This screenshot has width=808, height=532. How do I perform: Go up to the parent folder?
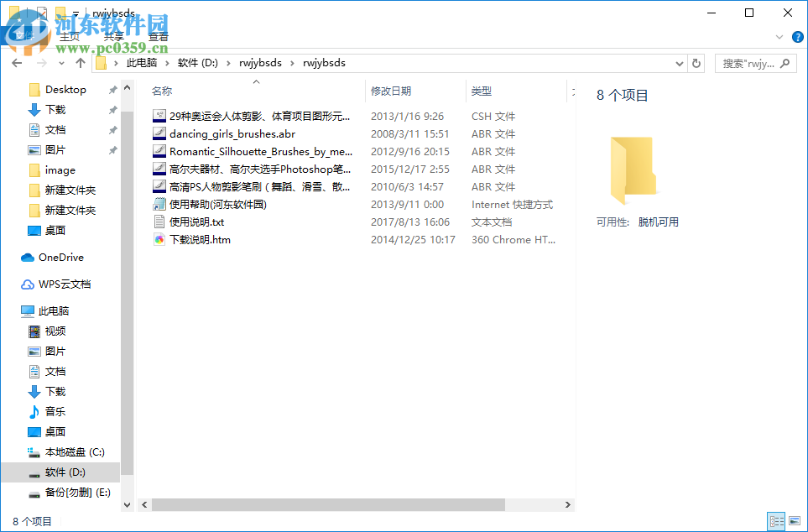pos(80,63)
